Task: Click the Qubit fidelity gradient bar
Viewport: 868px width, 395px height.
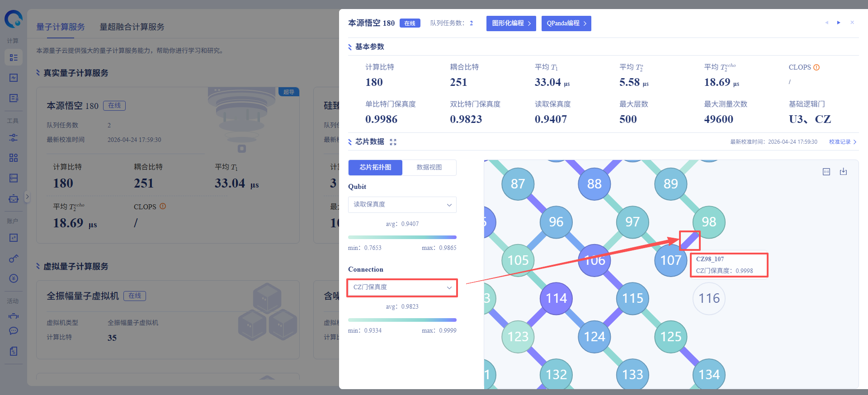Action: 402,237
